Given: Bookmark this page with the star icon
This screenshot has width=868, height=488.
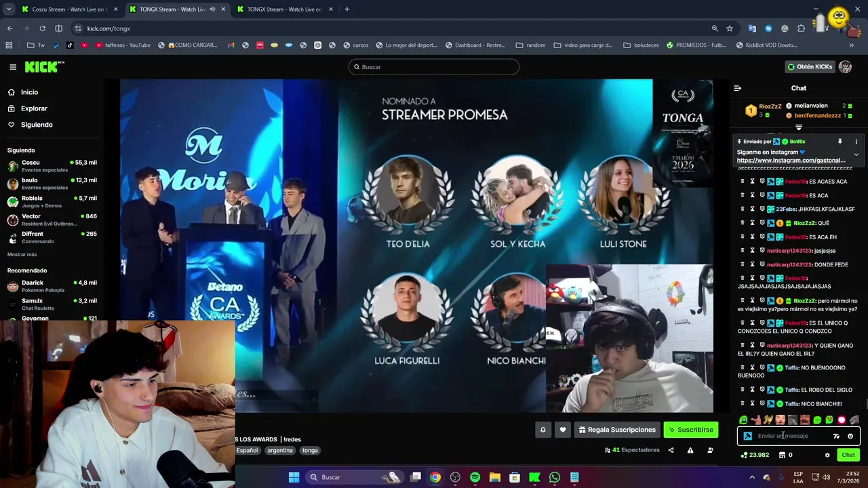Looking at the screenshot, I should coord(730,28).
